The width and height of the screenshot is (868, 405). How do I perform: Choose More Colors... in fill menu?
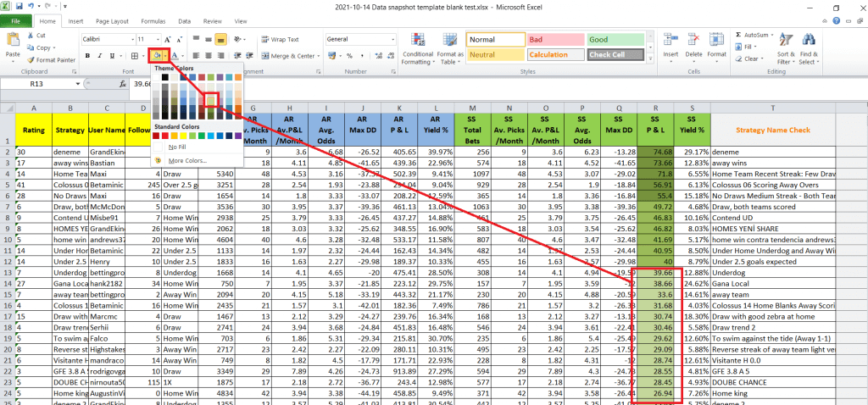[x=186, y=159]
